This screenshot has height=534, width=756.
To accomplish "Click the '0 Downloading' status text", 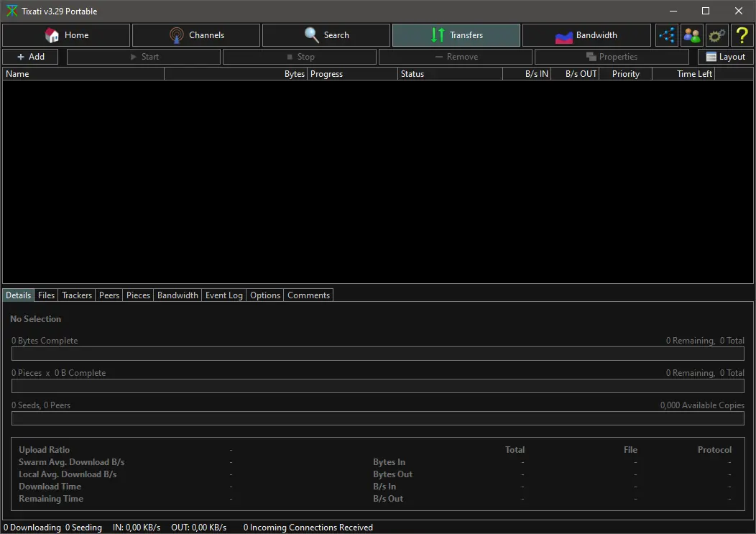I will 32,528.
